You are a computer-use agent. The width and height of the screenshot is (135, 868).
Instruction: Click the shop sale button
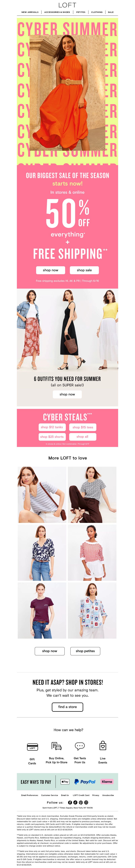(84, 270)
